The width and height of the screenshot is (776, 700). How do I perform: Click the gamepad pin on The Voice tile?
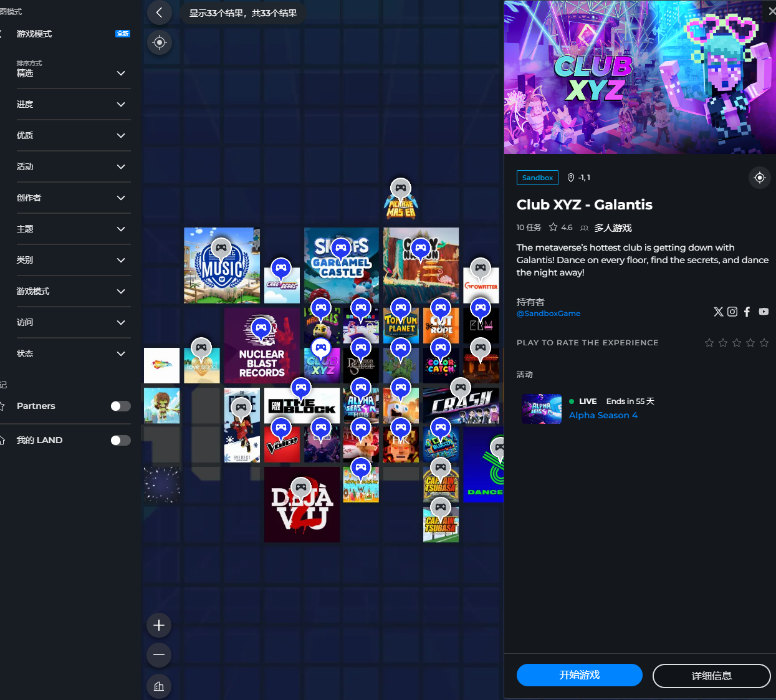point(281,428)
